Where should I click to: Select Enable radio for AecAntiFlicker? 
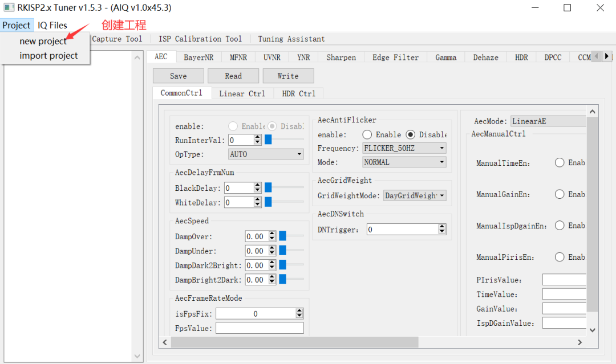pyautogui.click(x=367, y=134)
